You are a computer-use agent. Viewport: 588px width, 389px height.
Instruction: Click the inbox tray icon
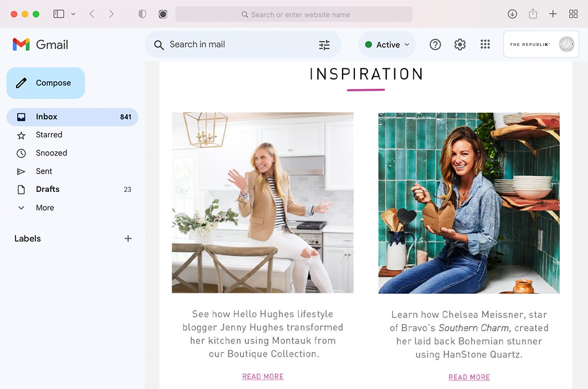tap(21, 118)
